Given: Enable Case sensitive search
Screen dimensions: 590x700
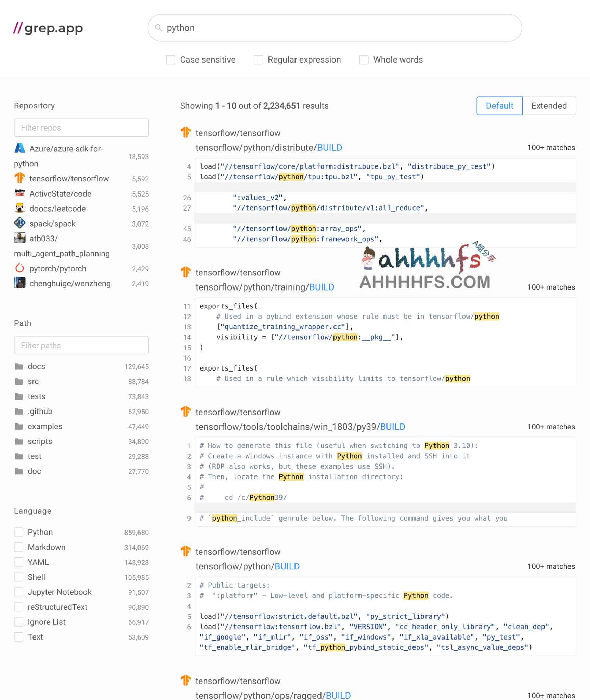Looking at the screenshot, I should 170,60.
